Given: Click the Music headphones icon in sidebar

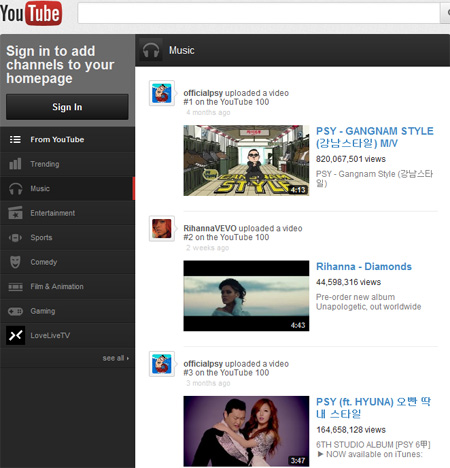Looking at the screenshot, I should 15,189.
